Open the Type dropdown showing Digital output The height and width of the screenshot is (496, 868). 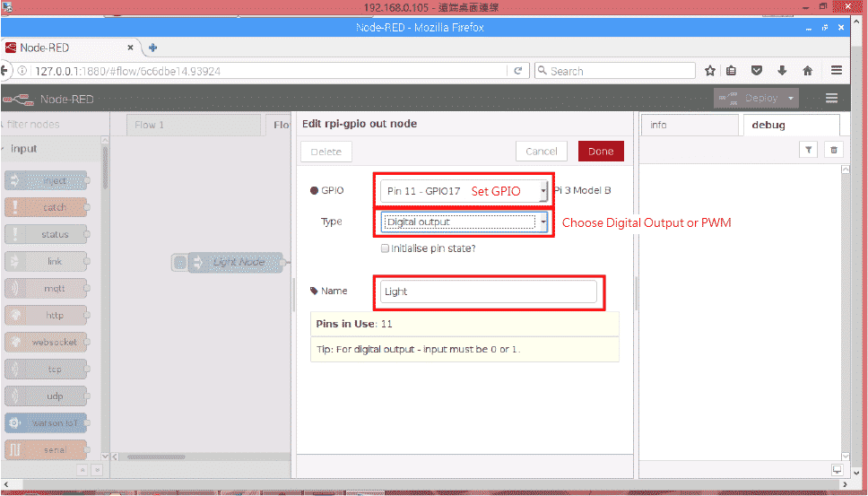[464, 222]
